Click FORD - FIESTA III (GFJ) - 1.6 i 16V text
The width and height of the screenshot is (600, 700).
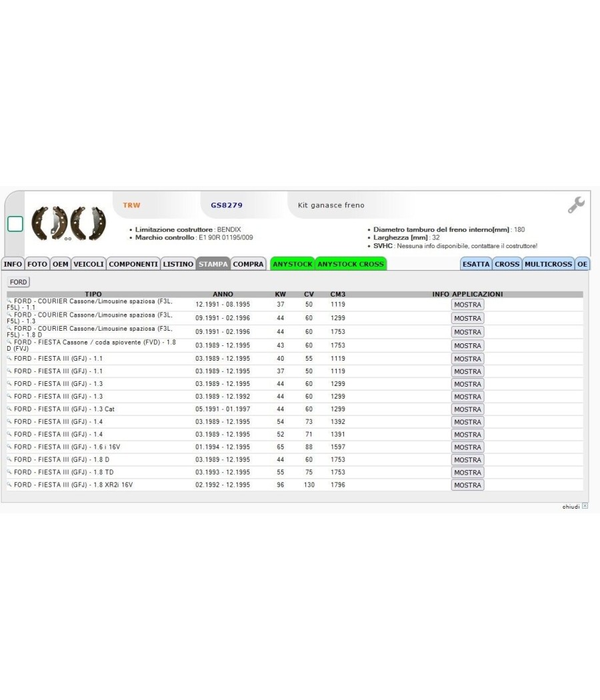pyautogui.click(x=67, y=447)
